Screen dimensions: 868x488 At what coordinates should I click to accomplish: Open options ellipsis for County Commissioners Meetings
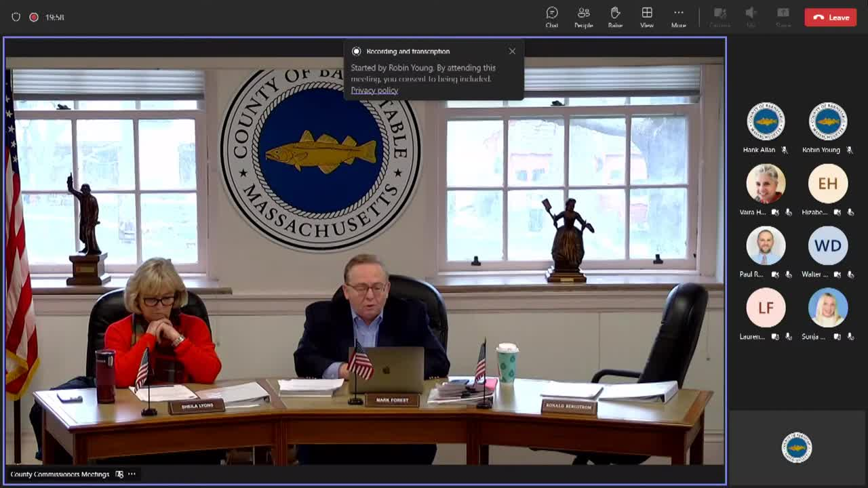[132, 474]
